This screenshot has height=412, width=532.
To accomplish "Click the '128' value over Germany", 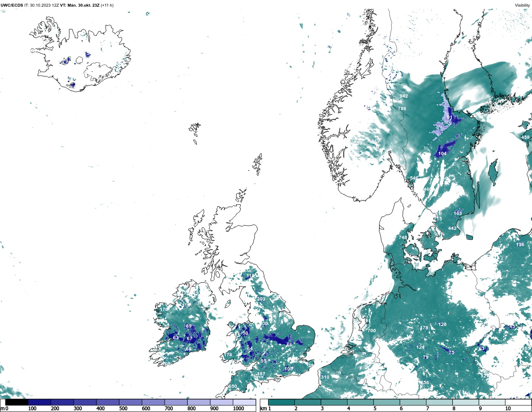I will tap(442, 324).
